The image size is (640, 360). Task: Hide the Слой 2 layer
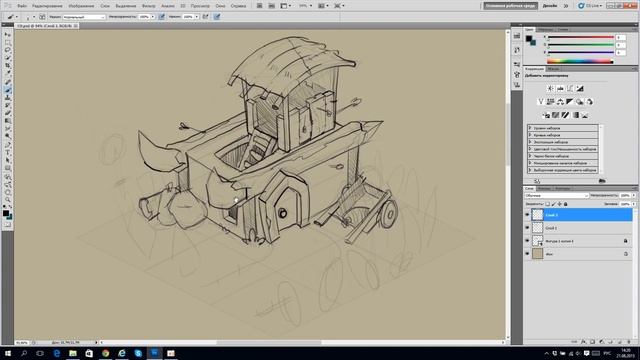(x=527, y=228)
